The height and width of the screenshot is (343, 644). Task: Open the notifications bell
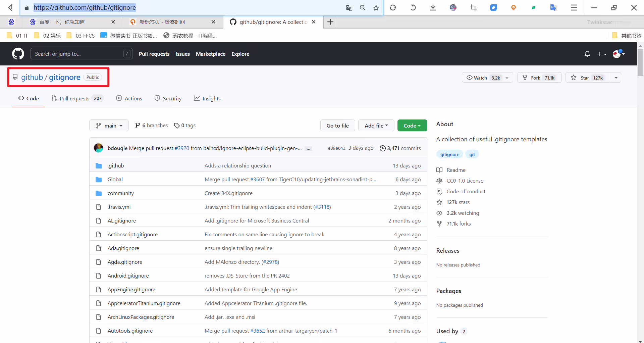coord(587,54)
